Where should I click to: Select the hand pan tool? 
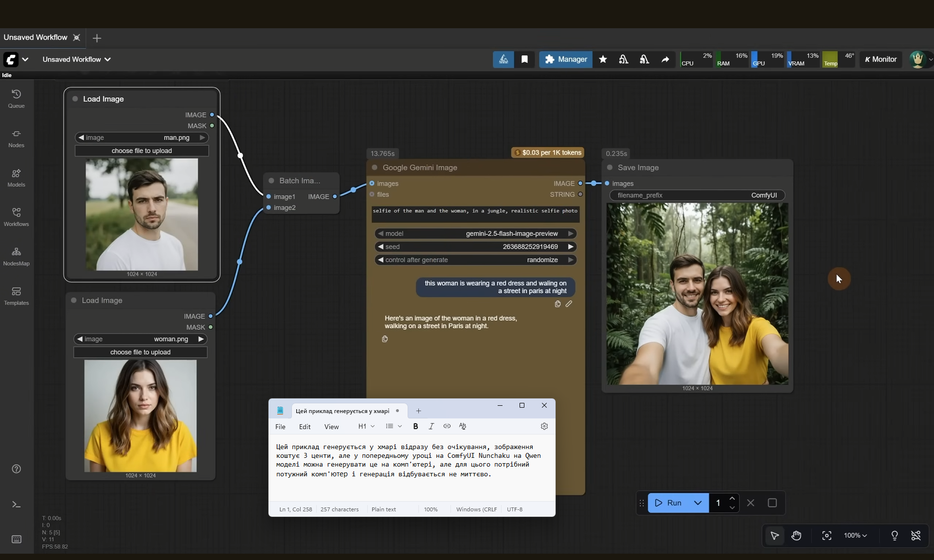[796, 536]
